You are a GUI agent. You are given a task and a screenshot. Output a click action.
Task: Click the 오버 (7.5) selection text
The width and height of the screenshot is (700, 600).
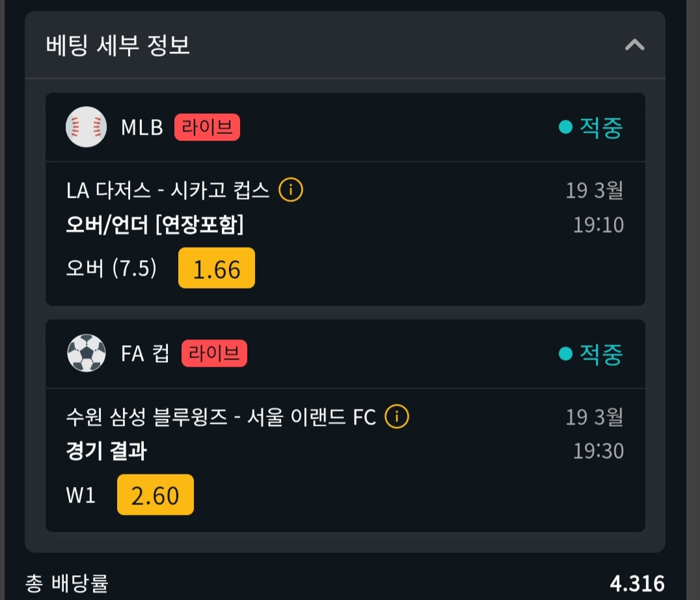pos(111,268)
